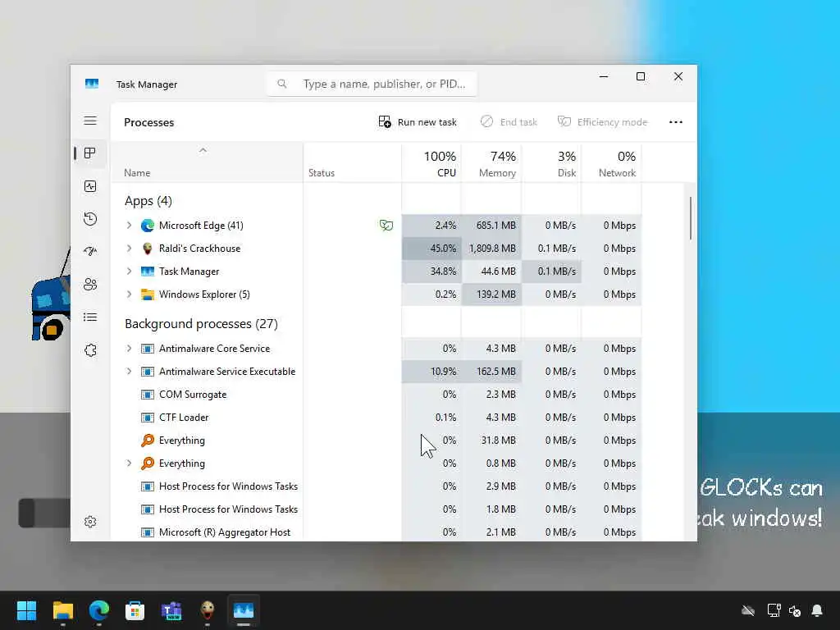Sort processes by Memory column
Viewport: 840px width, 630px height.
[x=492, y=163]
